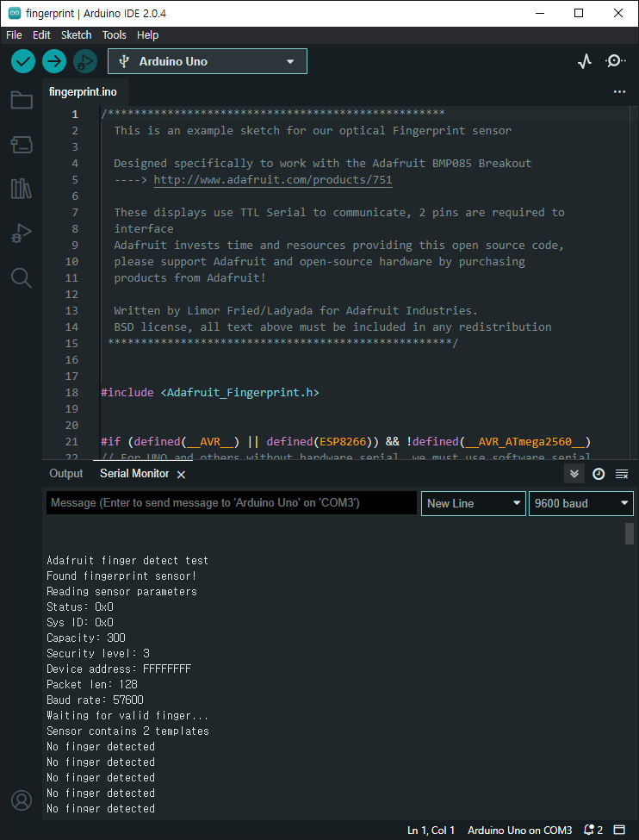Click the 'Packet len: 128' output line
The width and height of the screenshot is (639, 840).
[92, 685]
